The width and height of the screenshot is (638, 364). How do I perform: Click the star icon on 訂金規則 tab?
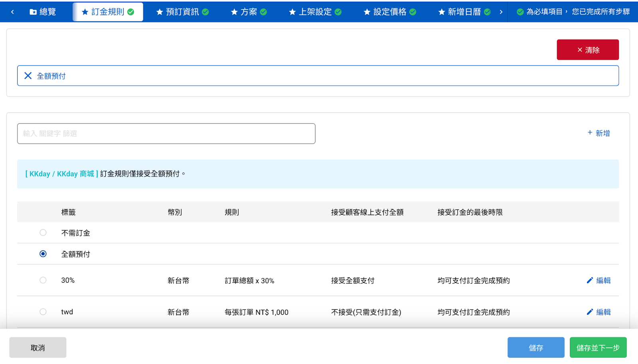click(x=85, y=12)
